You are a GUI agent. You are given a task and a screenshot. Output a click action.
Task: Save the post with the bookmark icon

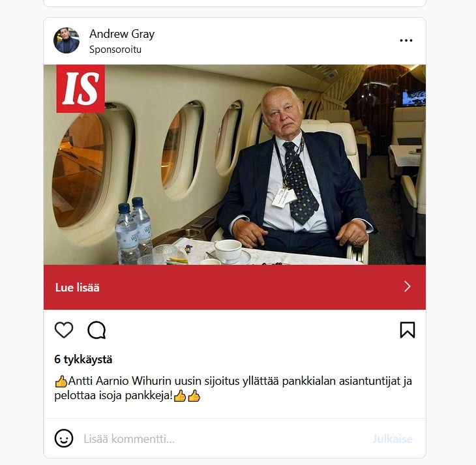pyautogui.click(x=408, y=330)
